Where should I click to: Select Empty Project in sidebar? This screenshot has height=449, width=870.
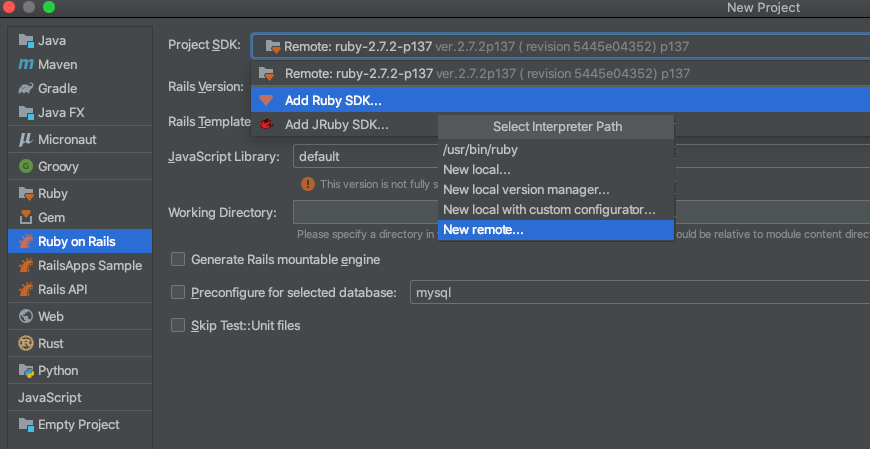(x=80, y=425)
